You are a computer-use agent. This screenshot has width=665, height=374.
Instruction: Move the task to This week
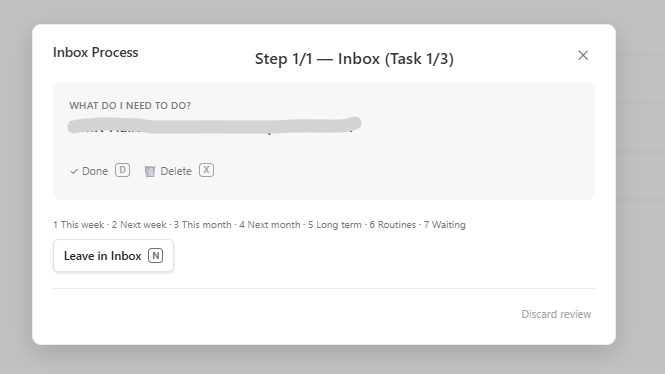78,225
